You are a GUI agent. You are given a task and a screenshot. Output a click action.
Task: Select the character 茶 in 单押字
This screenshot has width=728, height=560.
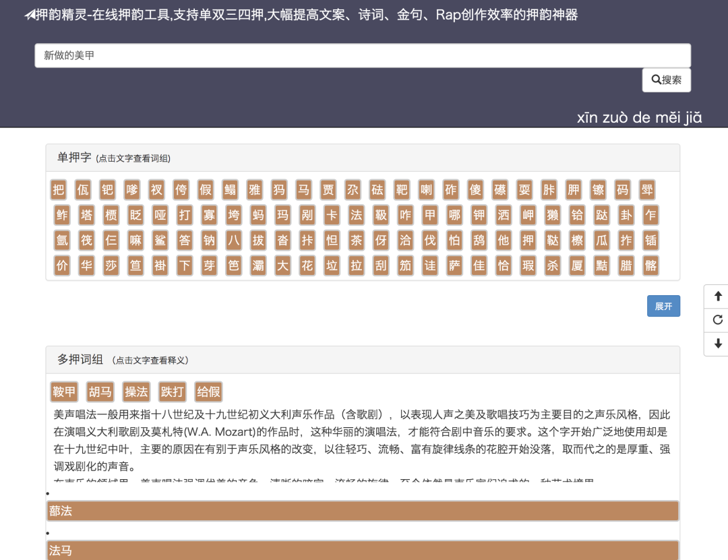tap(356, 240)
